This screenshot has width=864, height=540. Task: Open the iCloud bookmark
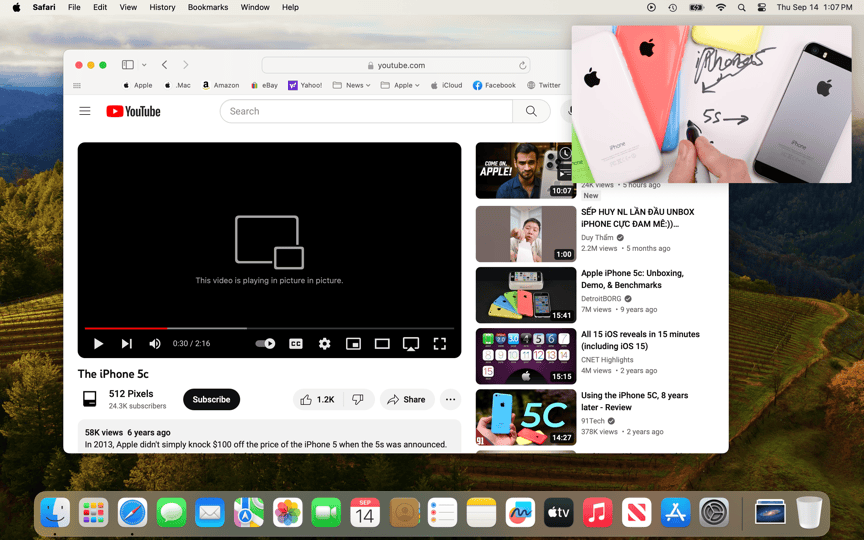pyautogui.click(x=446, y=85)
